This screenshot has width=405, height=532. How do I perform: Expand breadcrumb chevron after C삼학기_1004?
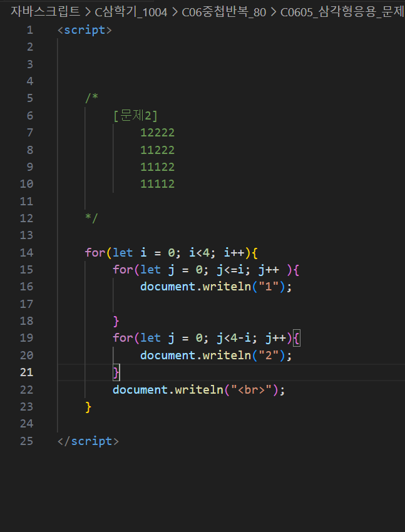(175, 13)
